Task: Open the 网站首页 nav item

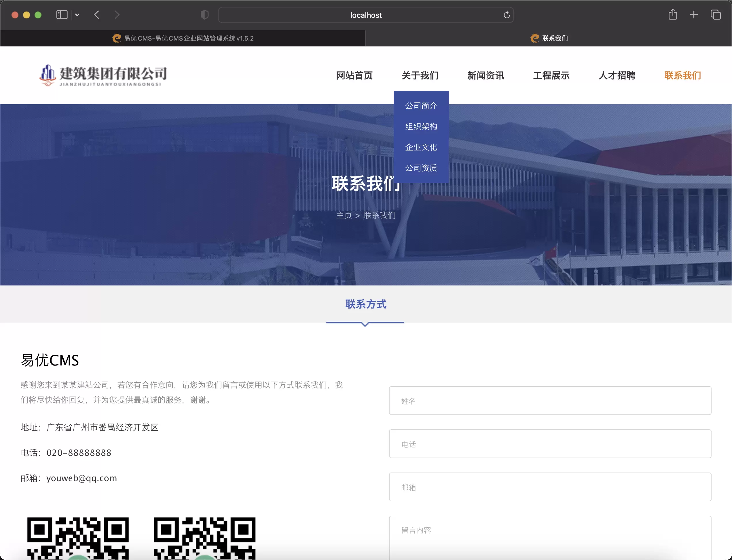Action: tap(354, 75)
